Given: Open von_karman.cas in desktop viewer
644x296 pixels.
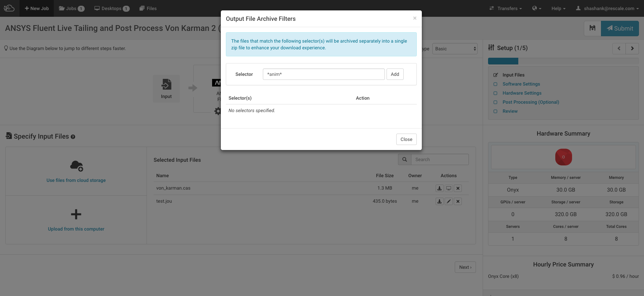Looking at the screenshot, I should pos(449,188).
